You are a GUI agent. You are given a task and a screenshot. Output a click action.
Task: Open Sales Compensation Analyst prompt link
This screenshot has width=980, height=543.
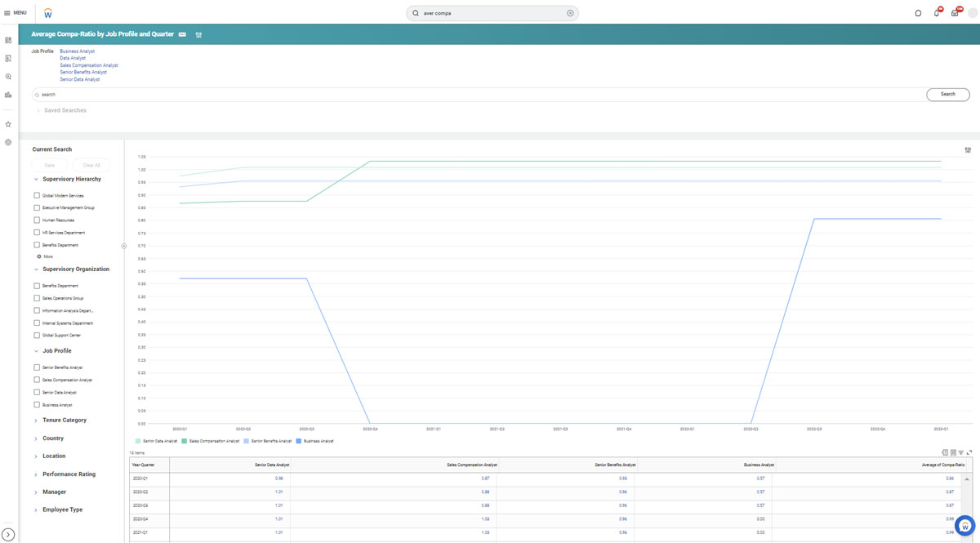pyautogui.click(x=89, y=65)
